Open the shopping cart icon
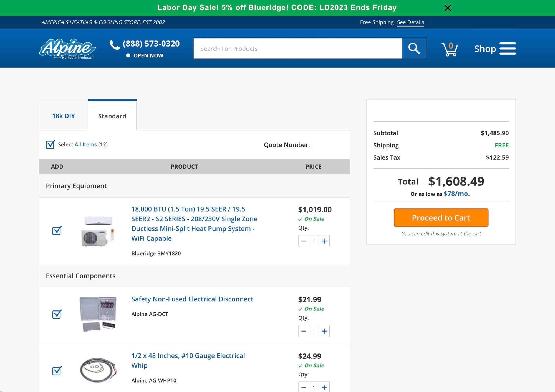This screenshot has height=392, width=555. click(x=450, y=49)
